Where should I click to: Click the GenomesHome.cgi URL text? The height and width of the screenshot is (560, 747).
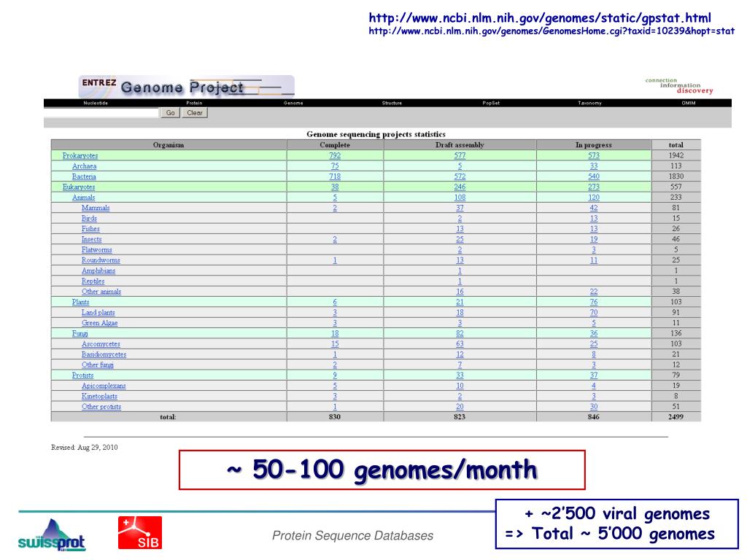click(551, 31)
